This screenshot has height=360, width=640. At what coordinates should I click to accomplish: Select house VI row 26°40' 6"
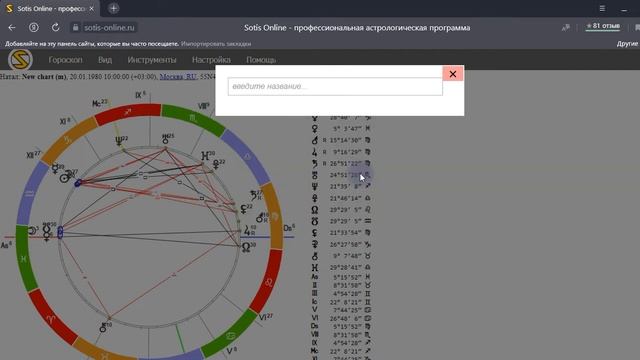click(x=341, y=318)
